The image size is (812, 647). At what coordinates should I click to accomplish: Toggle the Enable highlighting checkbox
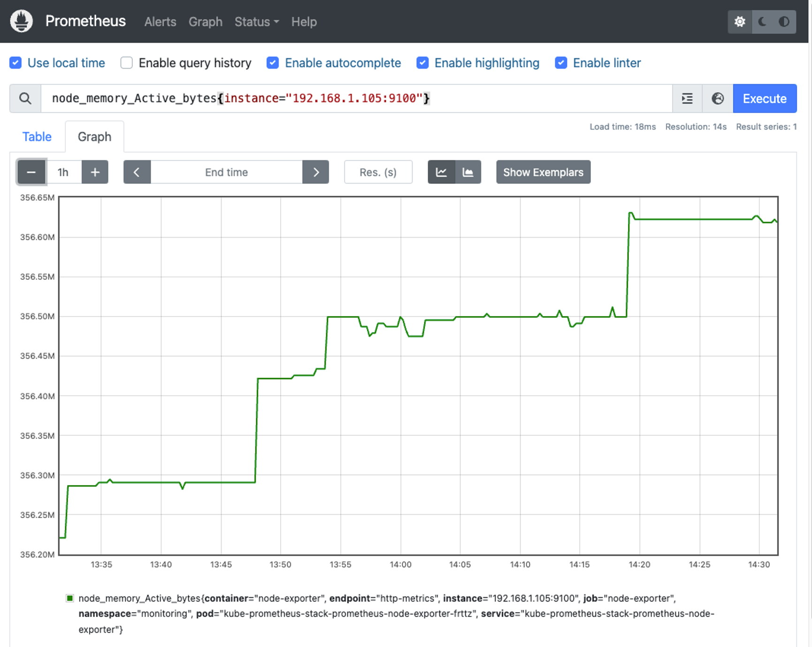[422, 63]
